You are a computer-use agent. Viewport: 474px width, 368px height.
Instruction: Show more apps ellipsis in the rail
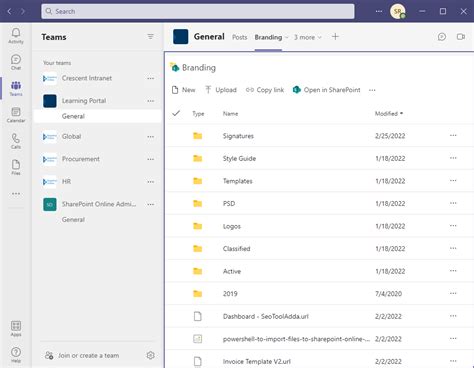(16, 194)
